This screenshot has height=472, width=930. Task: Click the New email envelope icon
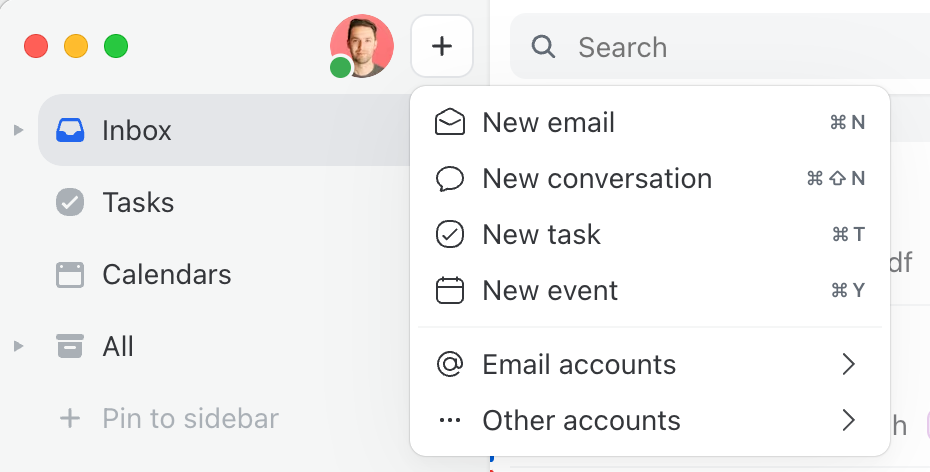pyautogui.click(x=451, y=123)
